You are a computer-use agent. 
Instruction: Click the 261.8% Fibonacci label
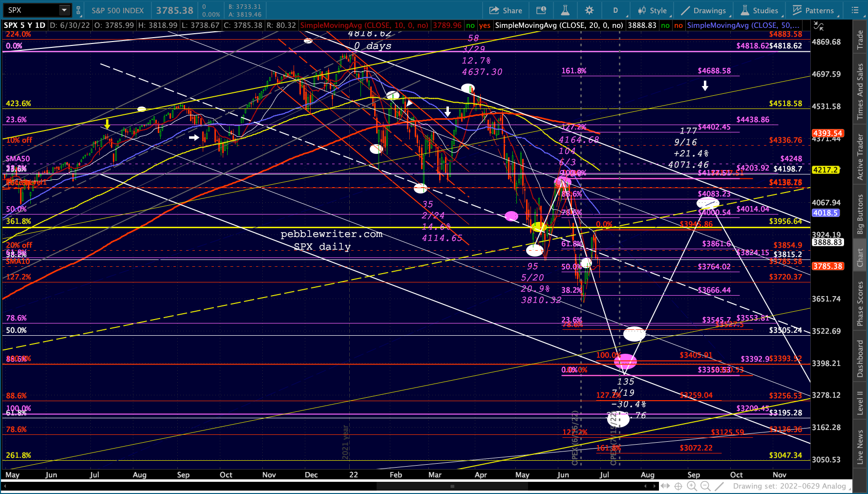click(19, 455)
